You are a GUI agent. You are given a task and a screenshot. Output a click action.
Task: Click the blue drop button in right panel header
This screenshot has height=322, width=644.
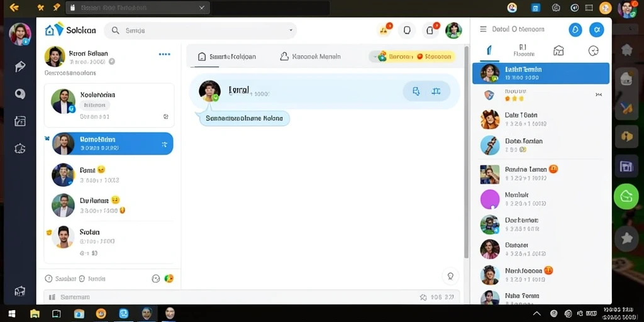(575, 30)
